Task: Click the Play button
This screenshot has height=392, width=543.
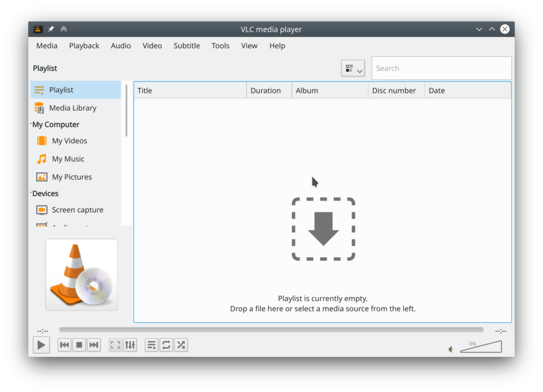Action: click(x=41, y=345)
